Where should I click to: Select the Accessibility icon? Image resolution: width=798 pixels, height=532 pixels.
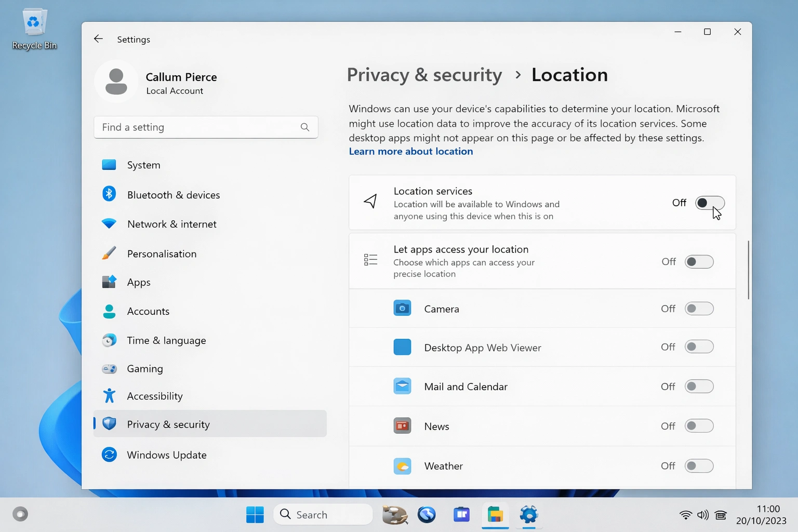point(109,395)
